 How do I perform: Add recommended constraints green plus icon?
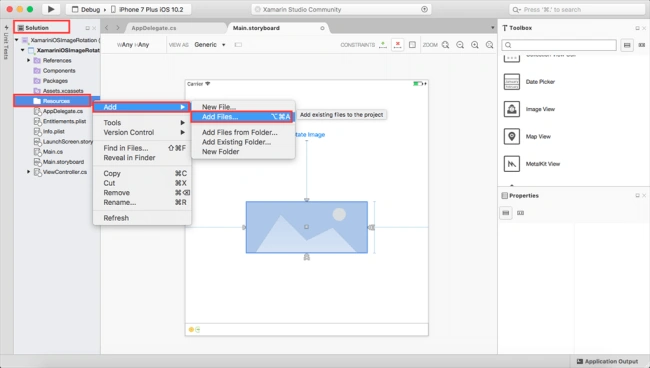point(383,44)
